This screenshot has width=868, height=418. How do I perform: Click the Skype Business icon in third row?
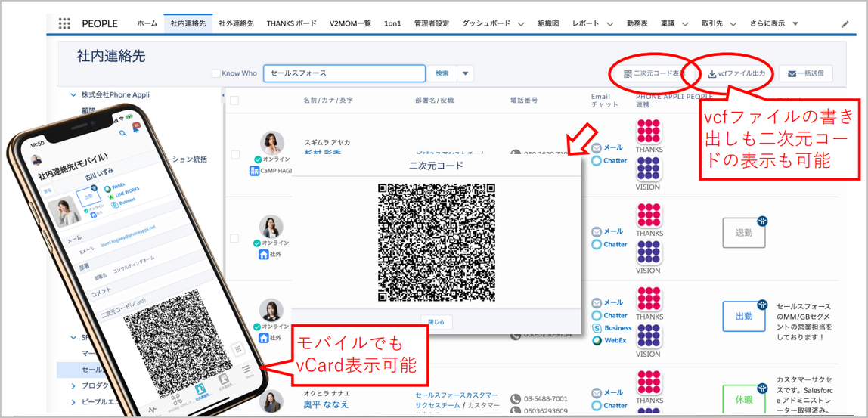click(597, 328)
